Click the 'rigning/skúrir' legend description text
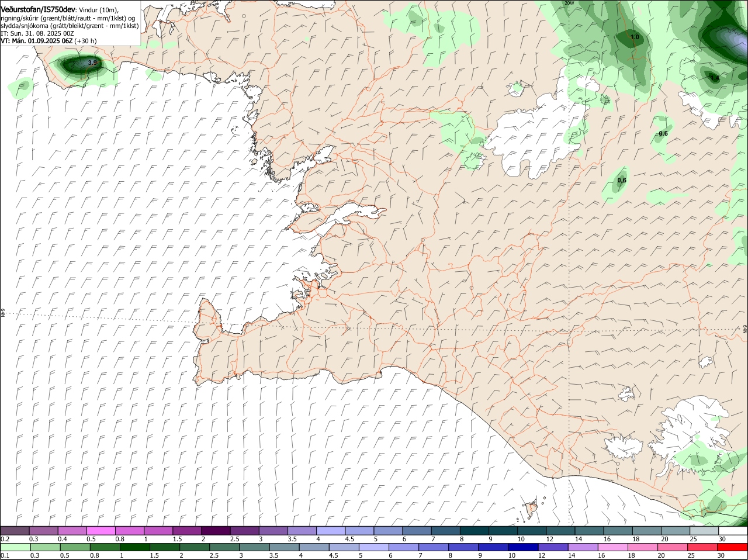748x560 pixels. coord(20,18)
